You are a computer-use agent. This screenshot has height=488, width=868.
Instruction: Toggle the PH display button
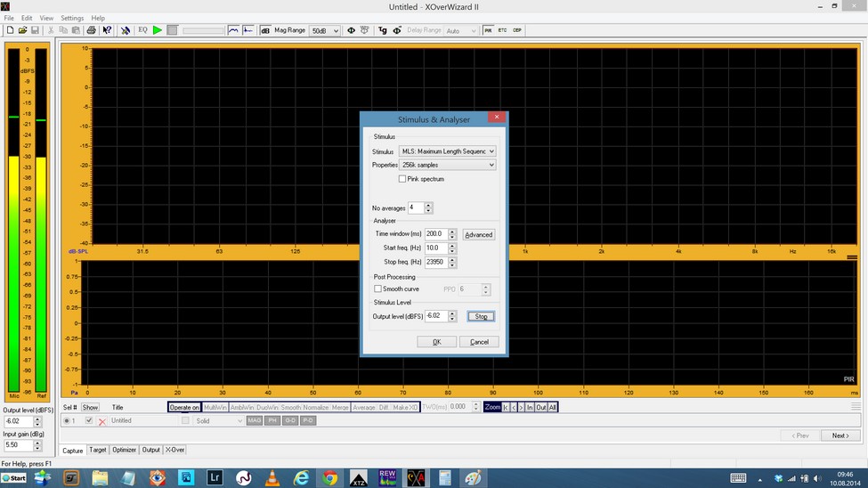click(x=272, y=420)
